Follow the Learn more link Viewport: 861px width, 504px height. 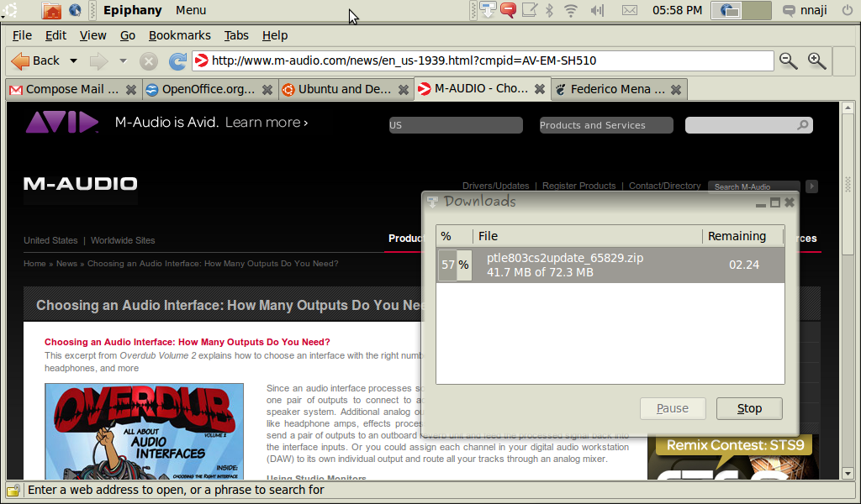pyautogui.click(x=267, y=123)
